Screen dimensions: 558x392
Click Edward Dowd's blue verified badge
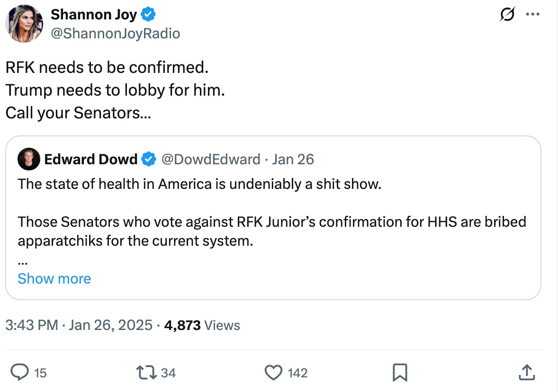[x=149, y=160]
